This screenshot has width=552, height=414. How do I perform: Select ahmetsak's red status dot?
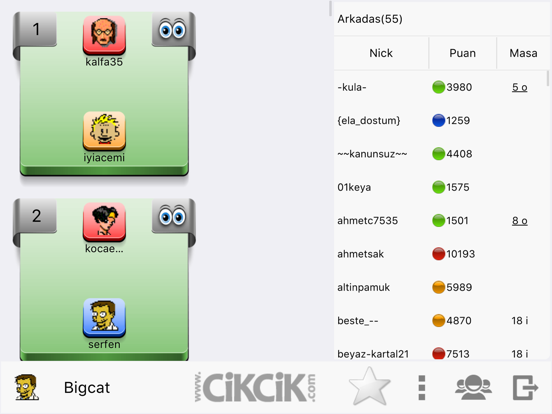pyautogui.click(x=438, y=254)
